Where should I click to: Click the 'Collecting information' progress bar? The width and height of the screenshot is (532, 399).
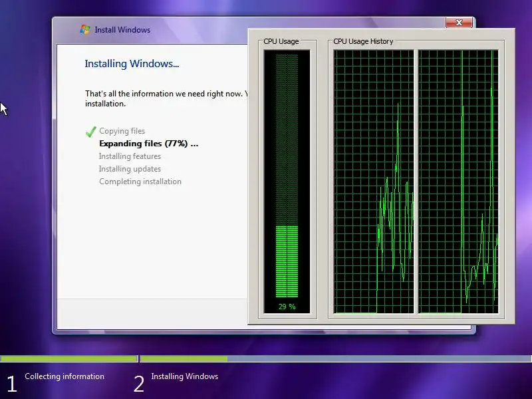point(69,358)
